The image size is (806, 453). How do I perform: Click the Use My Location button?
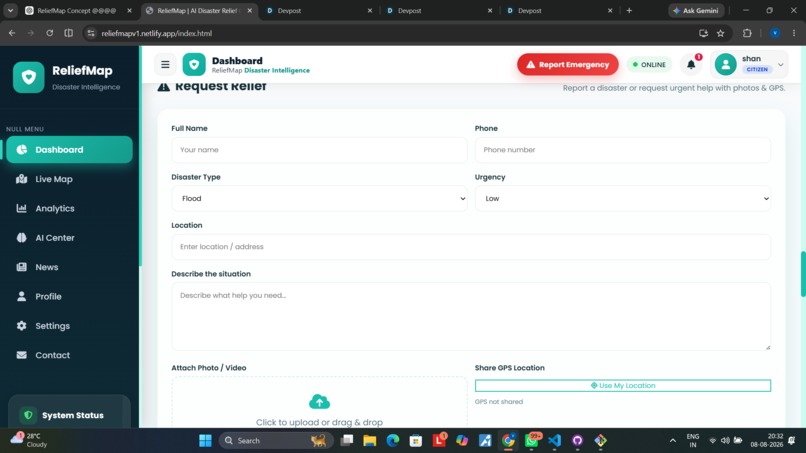click(622, 385)
